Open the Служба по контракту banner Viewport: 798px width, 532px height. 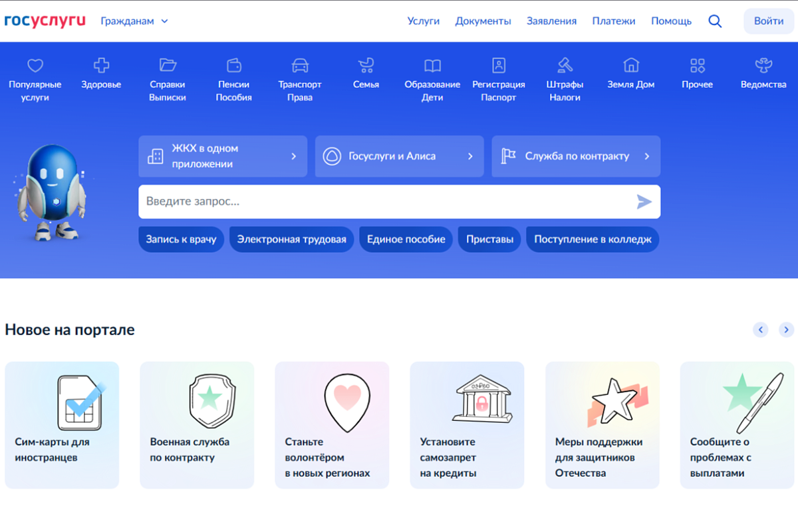click(576, 156)
